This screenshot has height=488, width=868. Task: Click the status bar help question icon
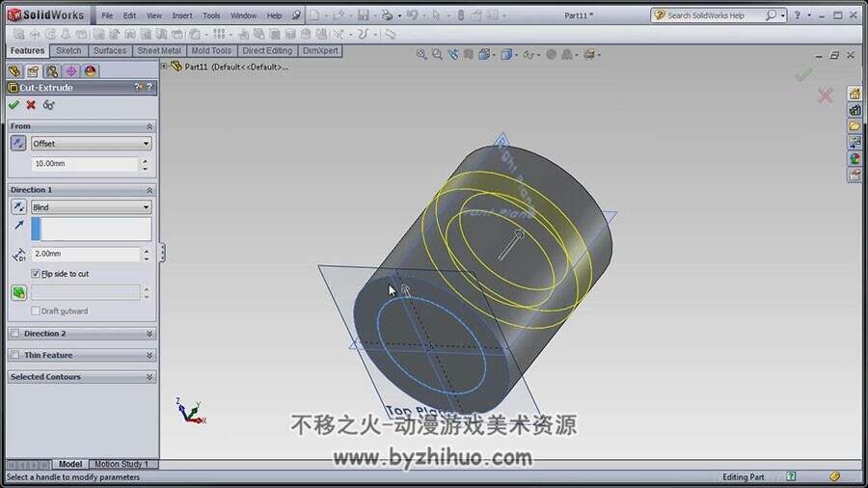coord(791,476)
